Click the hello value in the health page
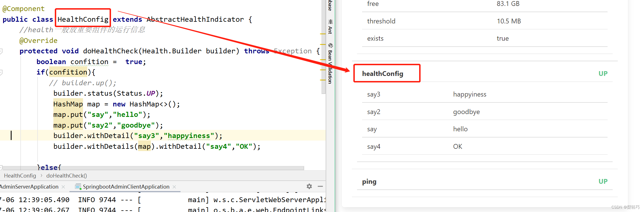Image resolution: width=644 pixels, height=212 pixels. point(460,129)
